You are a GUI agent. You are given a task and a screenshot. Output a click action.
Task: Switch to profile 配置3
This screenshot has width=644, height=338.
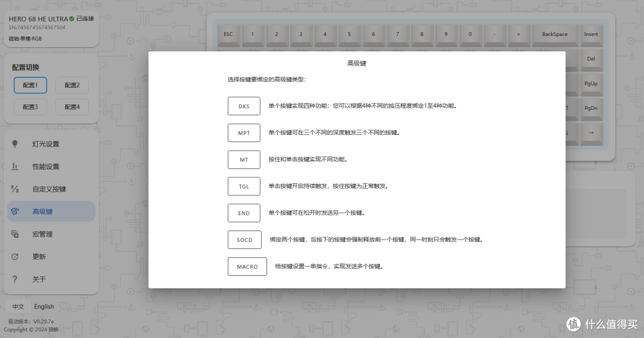click(30, 107)
